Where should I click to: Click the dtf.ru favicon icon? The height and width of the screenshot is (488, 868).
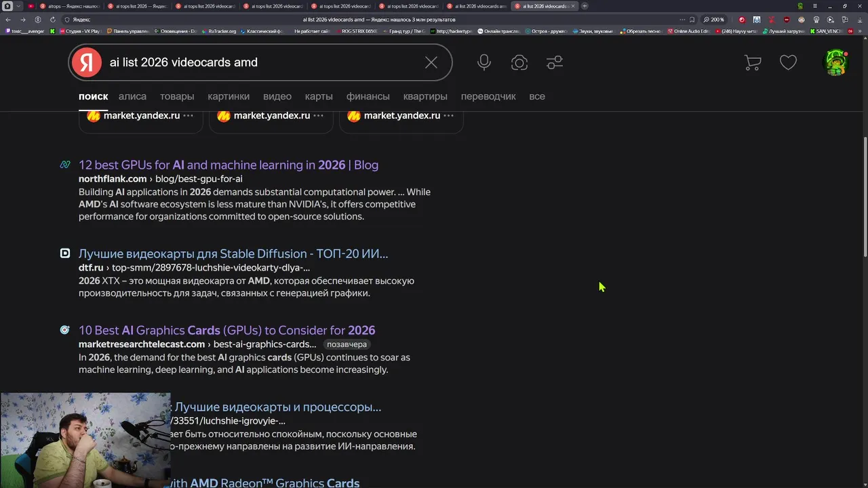pos(65,253)
